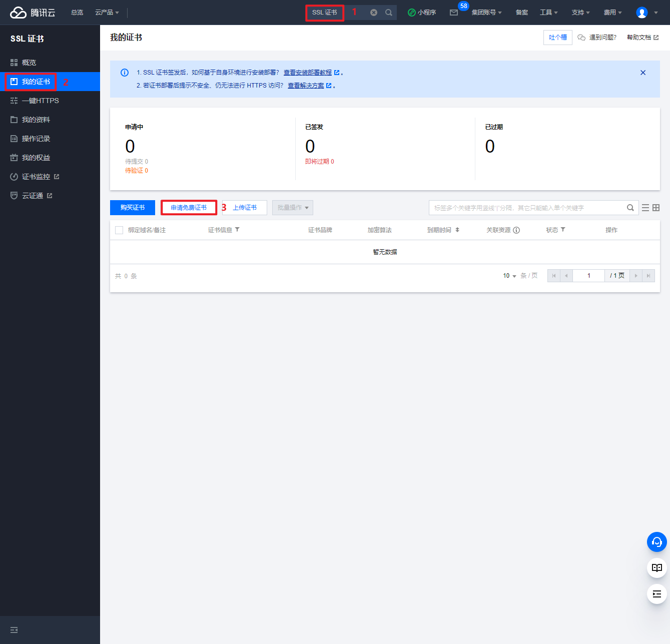Click the floating list menu button
Viewport: 670px width, 644px height.
657,594
